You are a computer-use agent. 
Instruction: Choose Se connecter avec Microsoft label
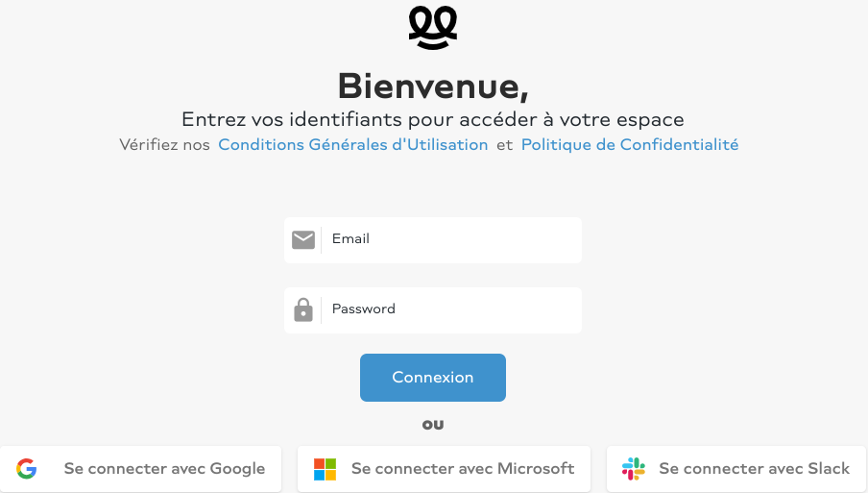click(x=463, y=469)
